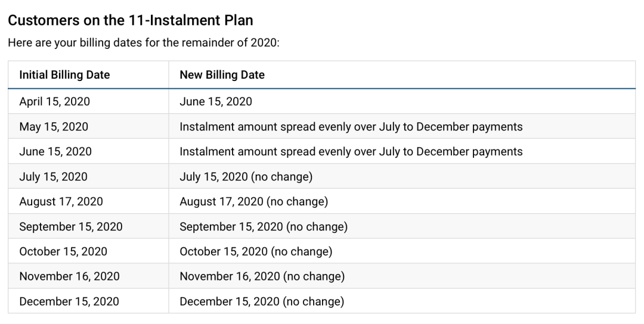Click June row's instalment spread evenly text
Screen dimensions: 644x324
351,151
